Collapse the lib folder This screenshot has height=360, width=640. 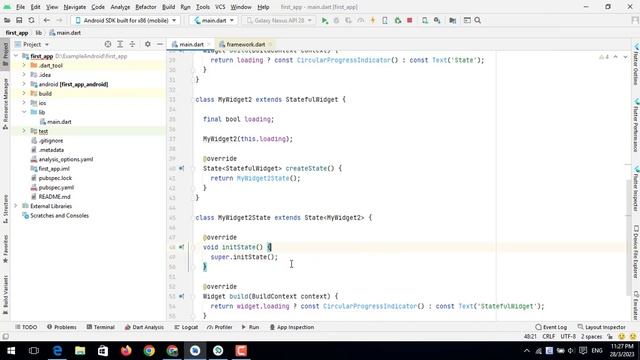[24, 112]
